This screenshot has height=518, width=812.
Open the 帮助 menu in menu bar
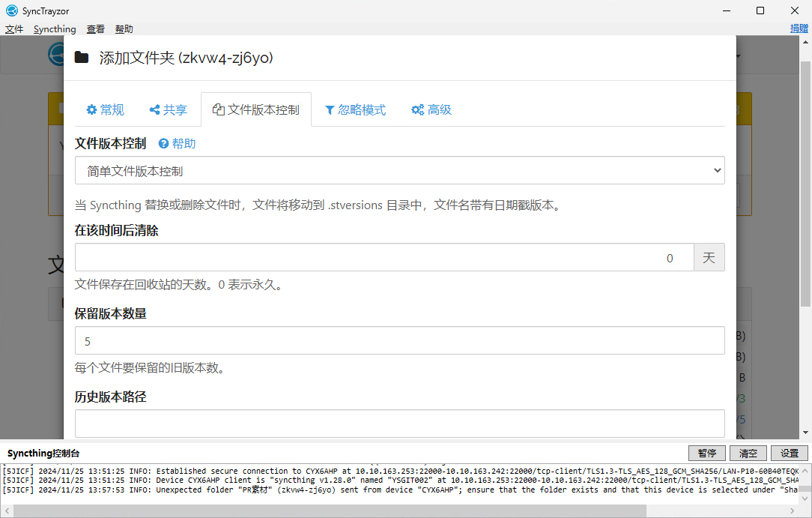(x=124, y=29)
